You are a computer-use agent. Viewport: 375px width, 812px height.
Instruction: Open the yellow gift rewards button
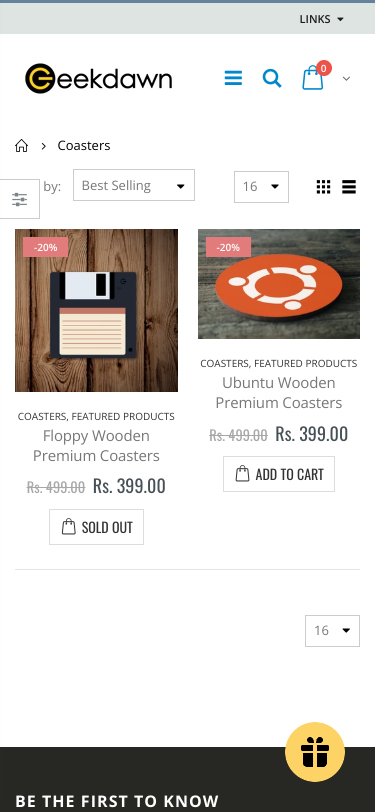coord(315,752)
